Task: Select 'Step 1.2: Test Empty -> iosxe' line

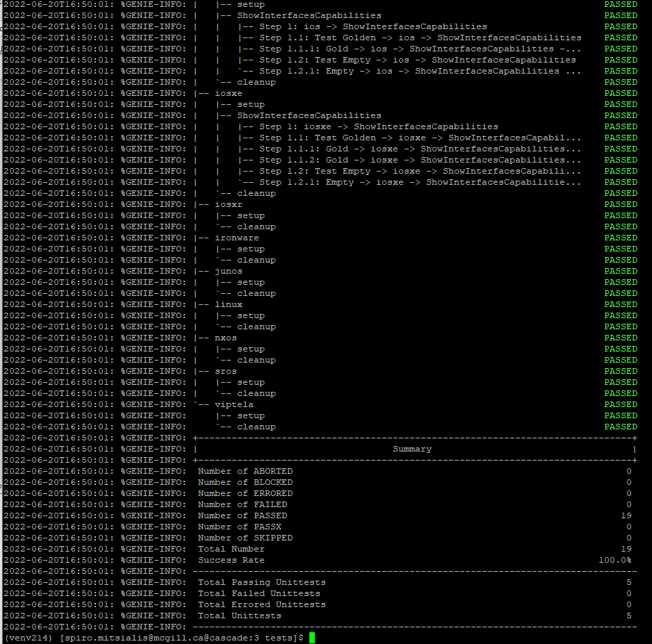Action: pyautogui.click(x=421, y=171)
